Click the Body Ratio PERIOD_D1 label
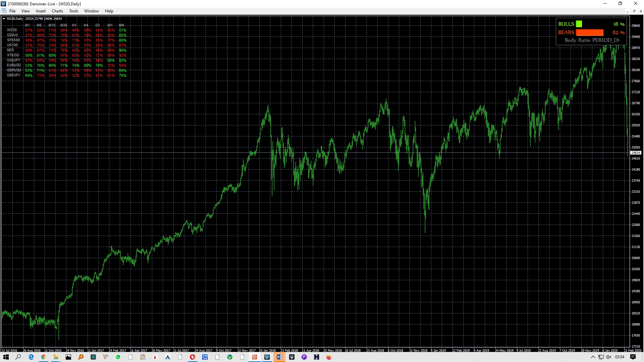 [592, 40]
